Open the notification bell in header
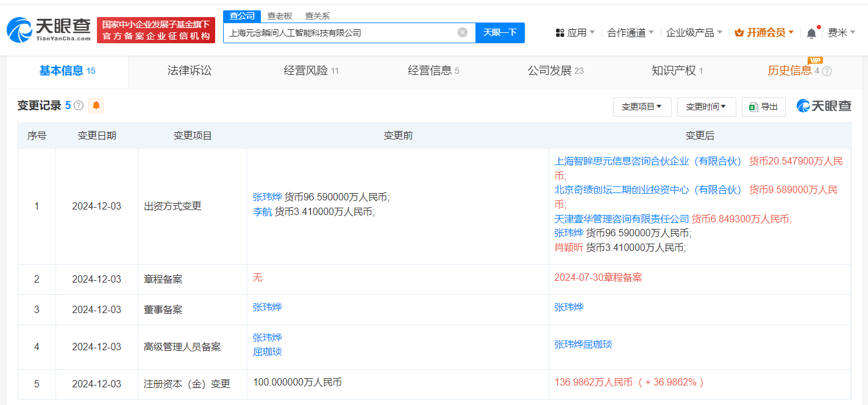The width and height of the screenshot is (868, 405). pyautogui.click(x=811, y=33)
